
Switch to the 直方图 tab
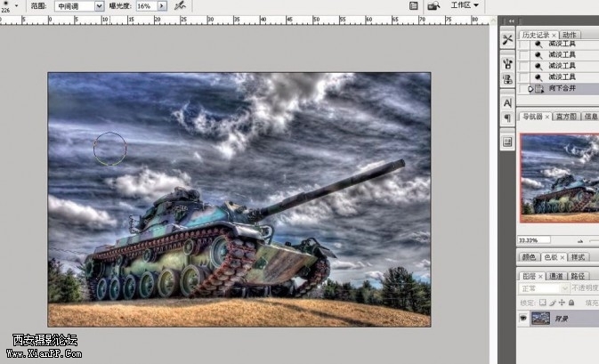coord(566,117)
